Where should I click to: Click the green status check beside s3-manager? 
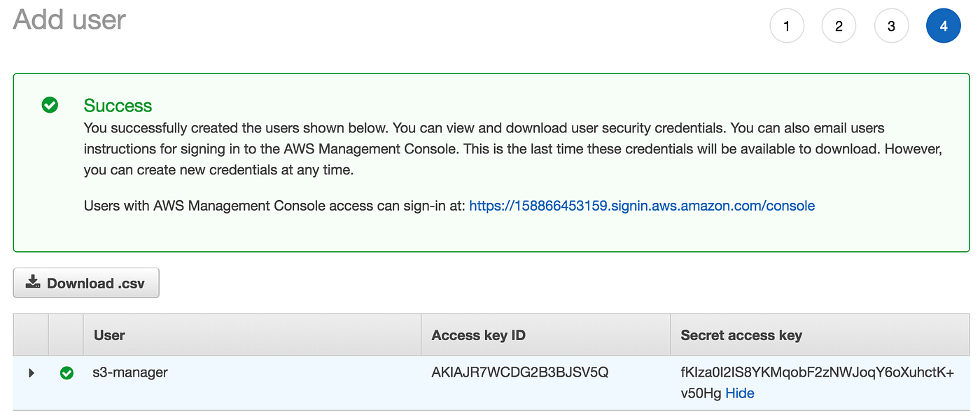[66, 373]
